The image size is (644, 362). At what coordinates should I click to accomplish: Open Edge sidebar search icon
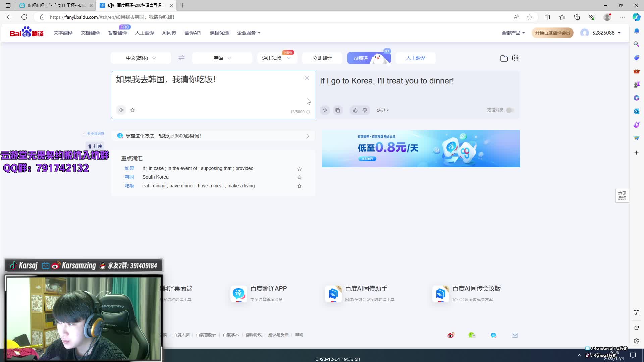pos(636,44)
